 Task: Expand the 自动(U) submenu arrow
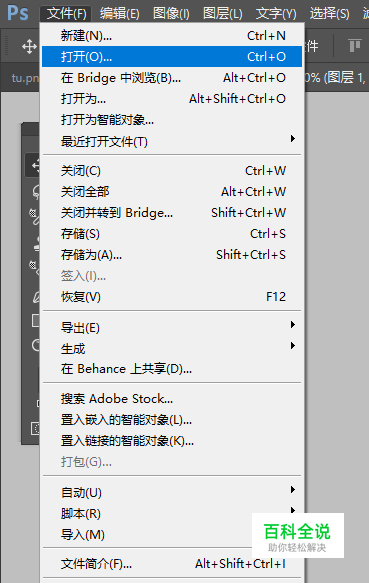[x=293, y=489]
